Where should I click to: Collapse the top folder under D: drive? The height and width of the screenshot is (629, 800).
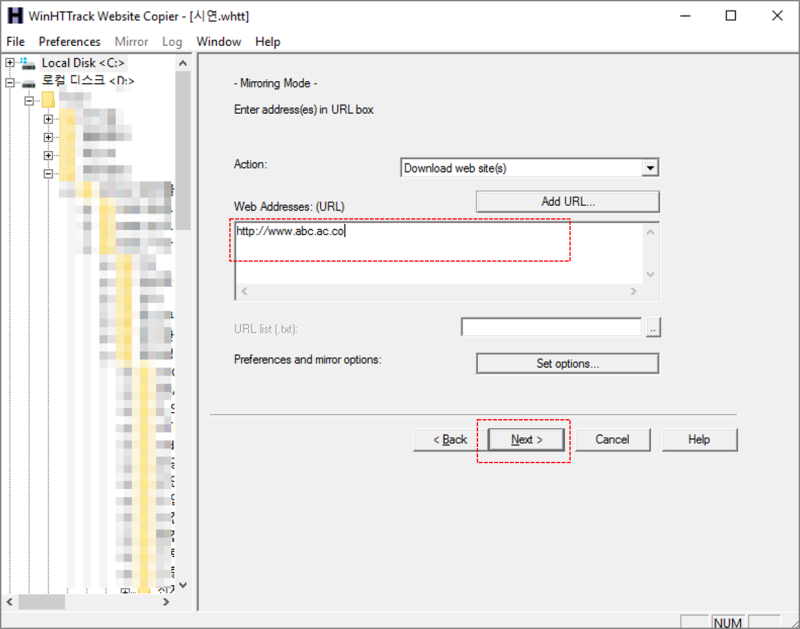(29, 100)
